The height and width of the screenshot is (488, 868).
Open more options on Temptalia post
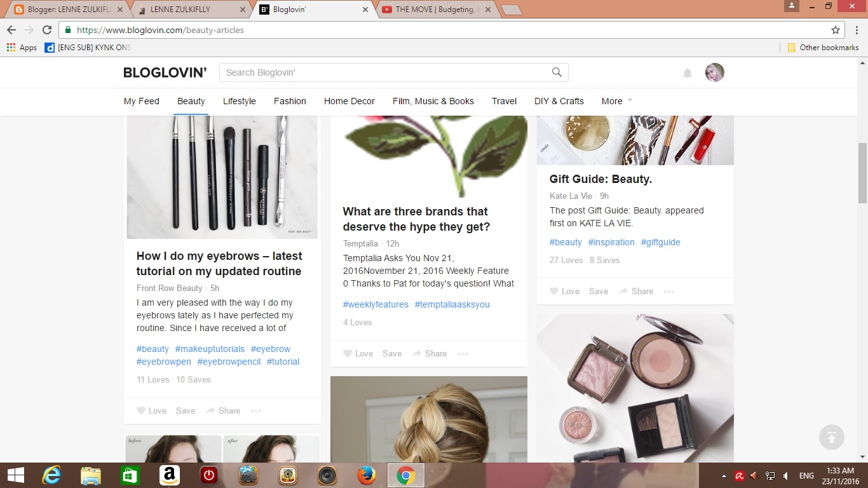(x=463, y=353)
